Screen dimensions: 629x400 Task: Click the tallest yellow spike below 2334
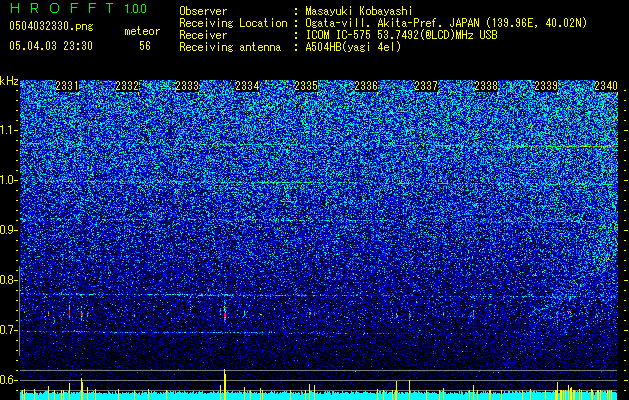point(225,384)
